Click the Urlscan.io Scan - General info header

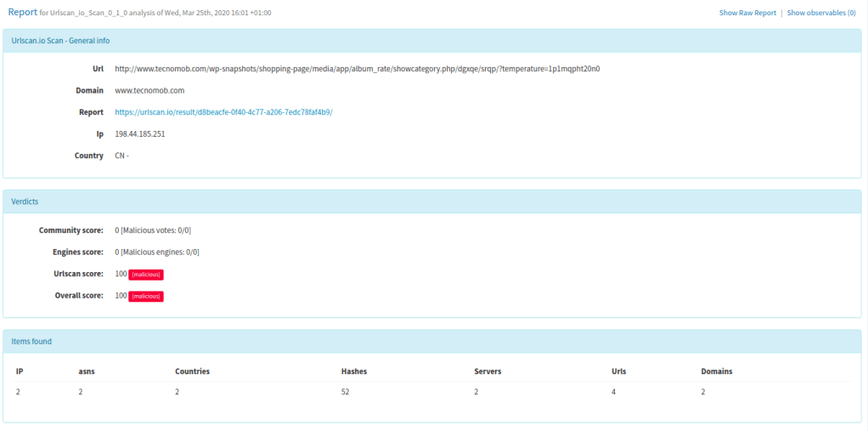click(60, 41)
